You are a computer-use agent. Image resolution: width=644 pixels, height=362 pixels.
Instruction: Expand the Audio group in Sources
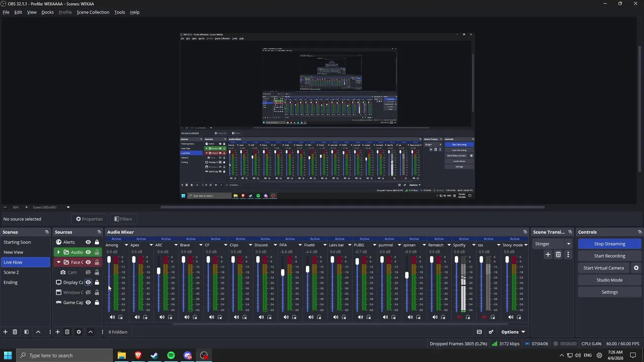[x=58, y=252]
